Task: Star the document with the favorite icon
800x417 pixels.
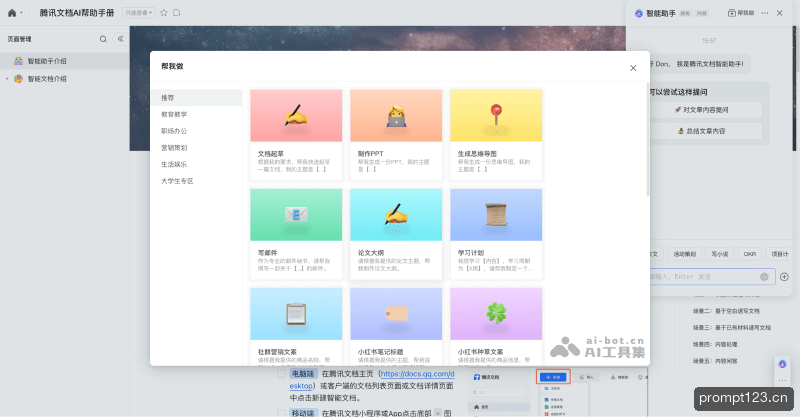Action: click(x=164, y=13)
